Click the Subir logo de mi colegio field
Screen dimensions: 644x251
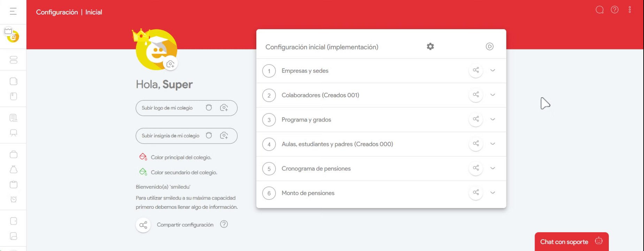(x=167, y=108)
